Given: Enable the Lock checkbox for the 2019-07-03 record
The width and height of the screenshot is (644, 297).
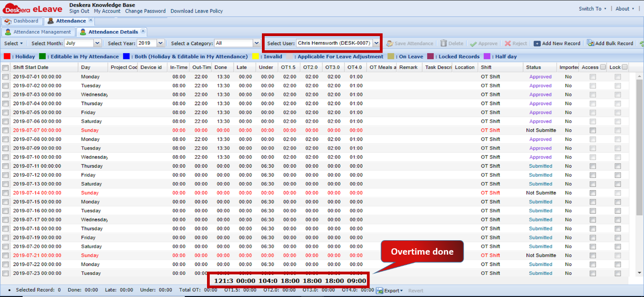Looking at the screenshot, I should (x=617, y=94).
